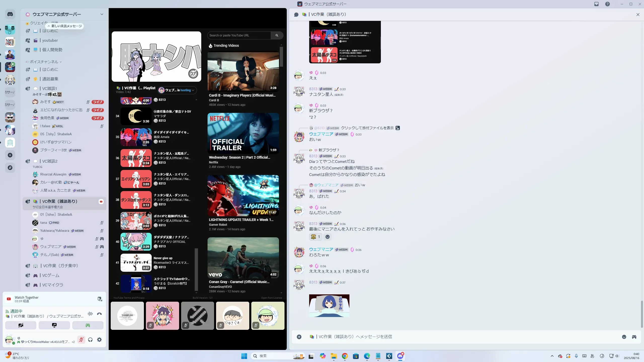
Task: Open the youtuber channel
Action: click(50, 40)
